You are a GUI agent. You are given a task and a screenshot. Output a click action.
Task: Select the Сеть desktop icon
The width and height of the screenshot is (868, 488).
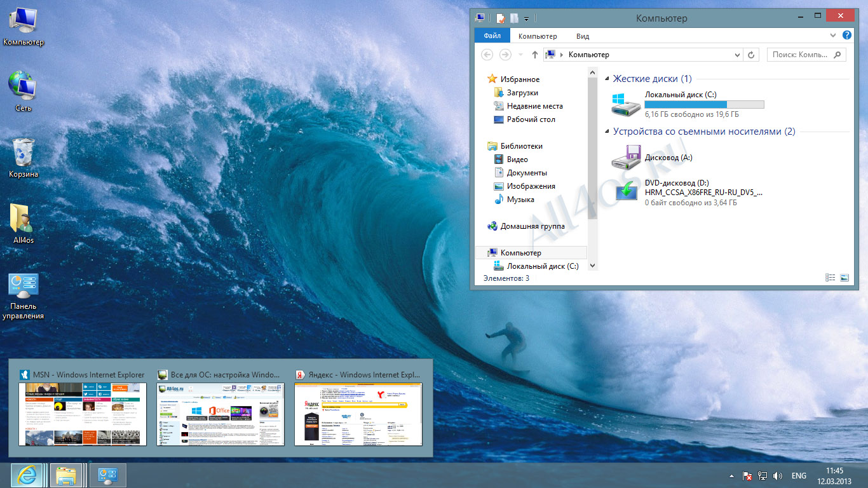(x=24, y=91)
